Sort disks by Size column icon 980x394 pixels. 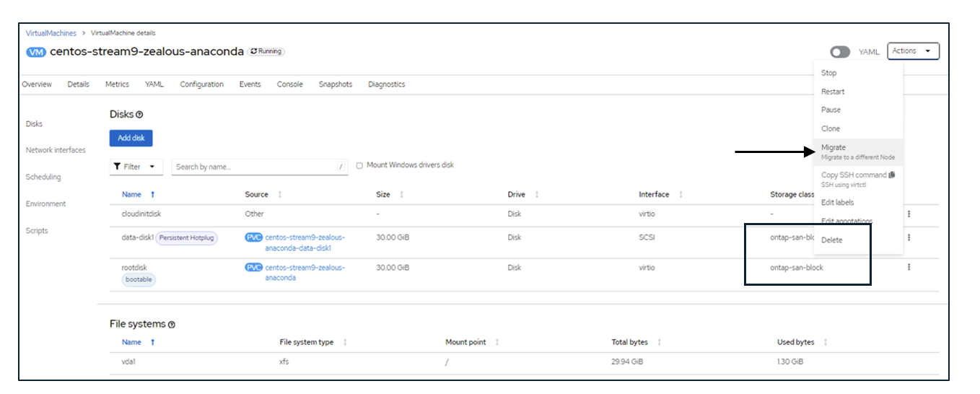coord(402,195)
